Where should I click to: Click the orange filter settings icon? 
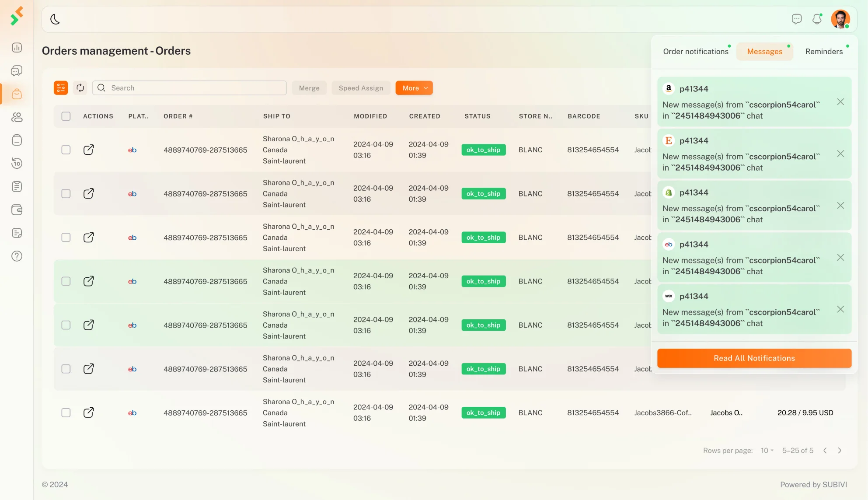[x=61, y=88]
